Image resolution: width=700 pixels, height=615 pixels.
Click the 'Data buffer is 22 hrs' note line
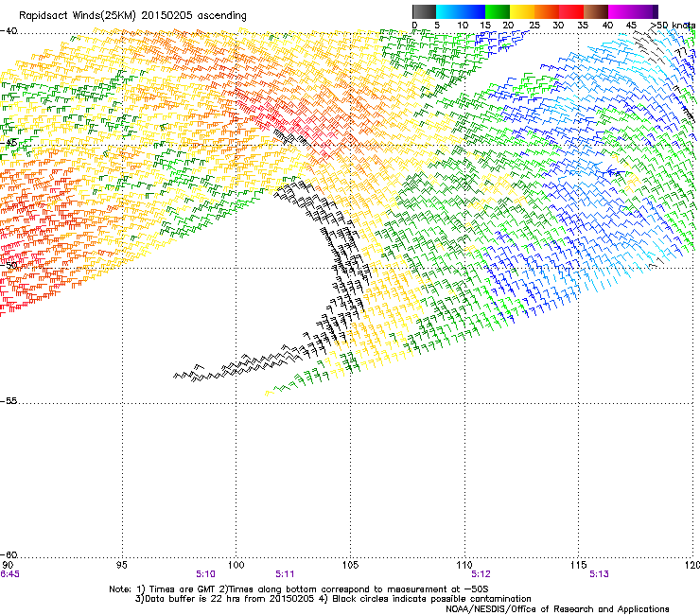tap(333, 599)
